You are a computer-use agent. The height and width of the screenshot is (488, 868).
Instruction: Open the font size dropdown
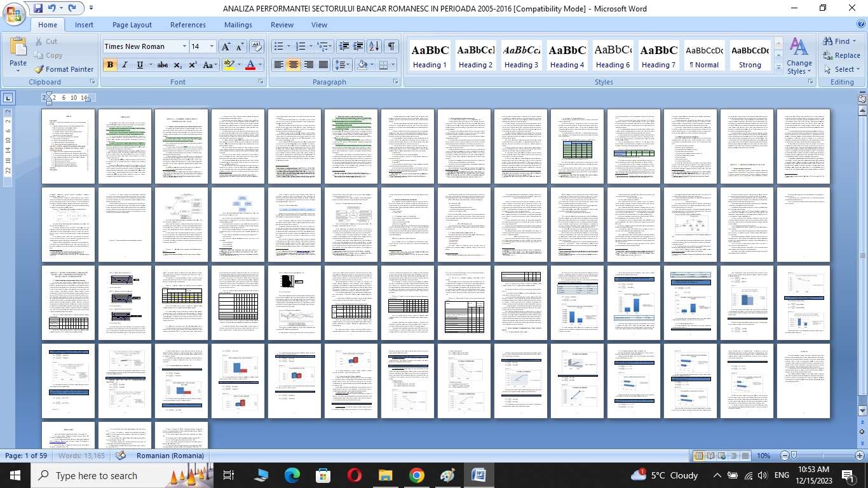[x=212, y=46]
